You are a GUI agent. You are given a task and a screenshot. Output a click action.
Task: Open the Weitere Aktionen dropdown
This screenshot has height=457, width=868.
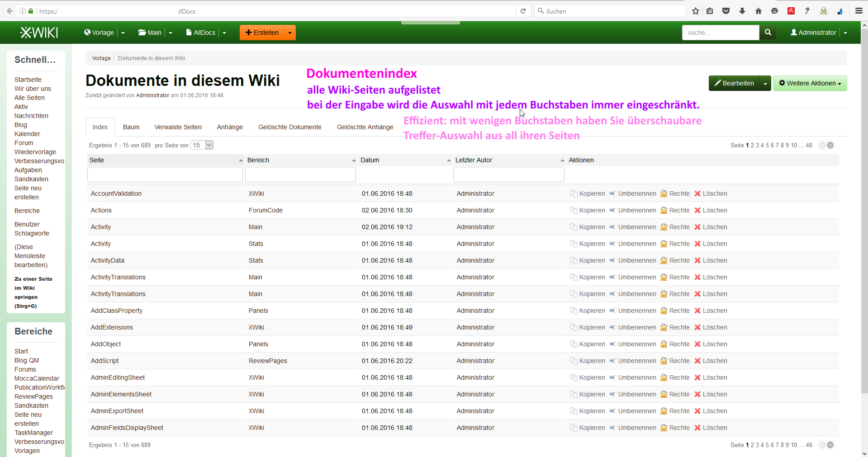(810, 83)
